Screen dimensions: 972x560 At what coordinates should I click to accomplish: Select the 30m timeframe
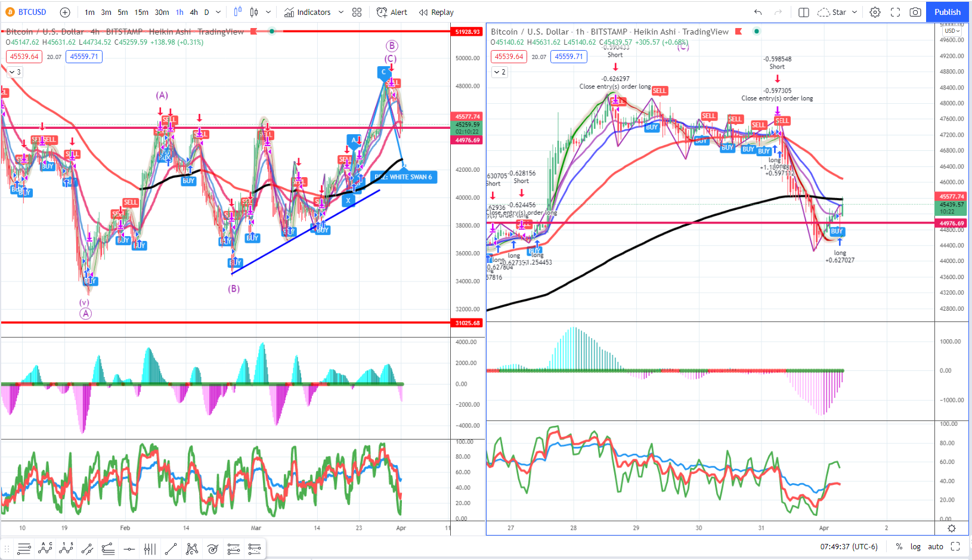point(162,12)
